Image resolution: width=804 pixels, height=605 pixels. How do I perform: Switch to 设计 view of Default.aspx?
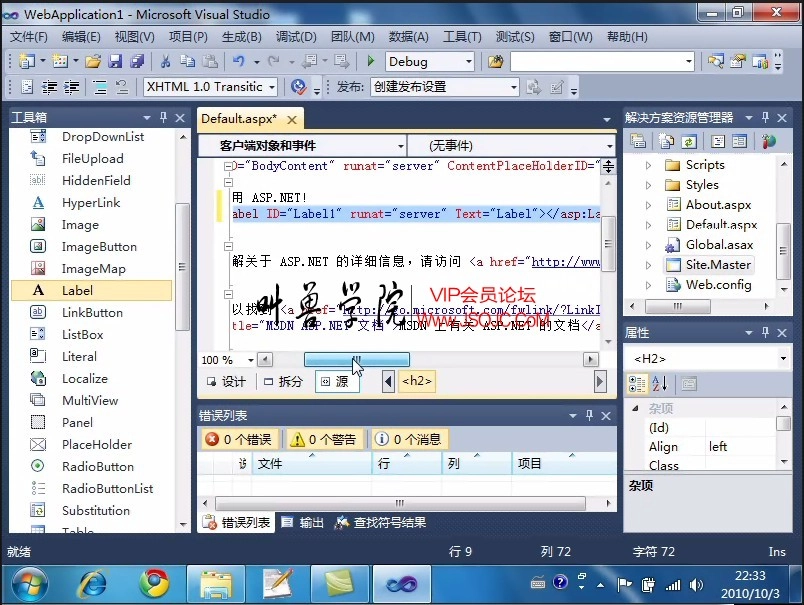pos(226,381)
